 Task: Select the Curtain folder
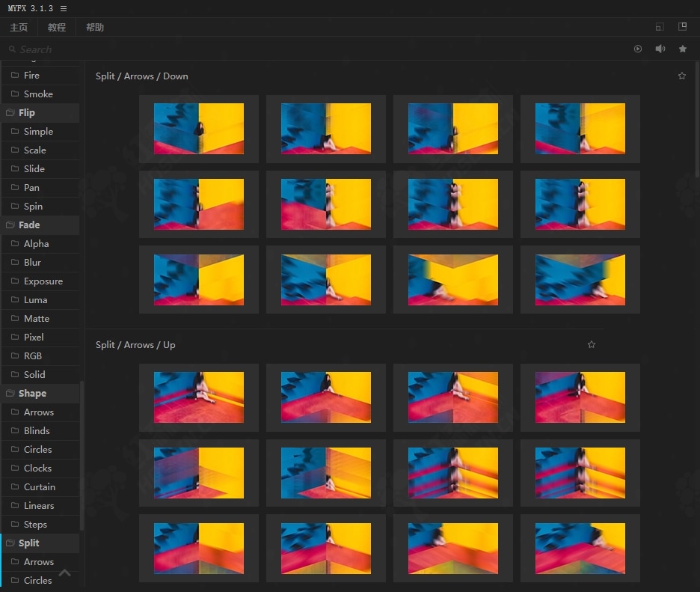pyautogui.click(x=40, y=487)
